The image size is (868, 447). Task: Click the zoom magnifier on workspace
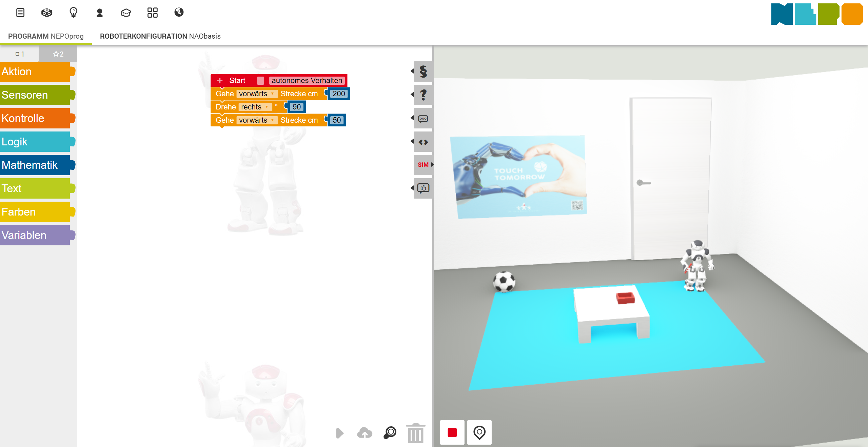tap(390, 433)
